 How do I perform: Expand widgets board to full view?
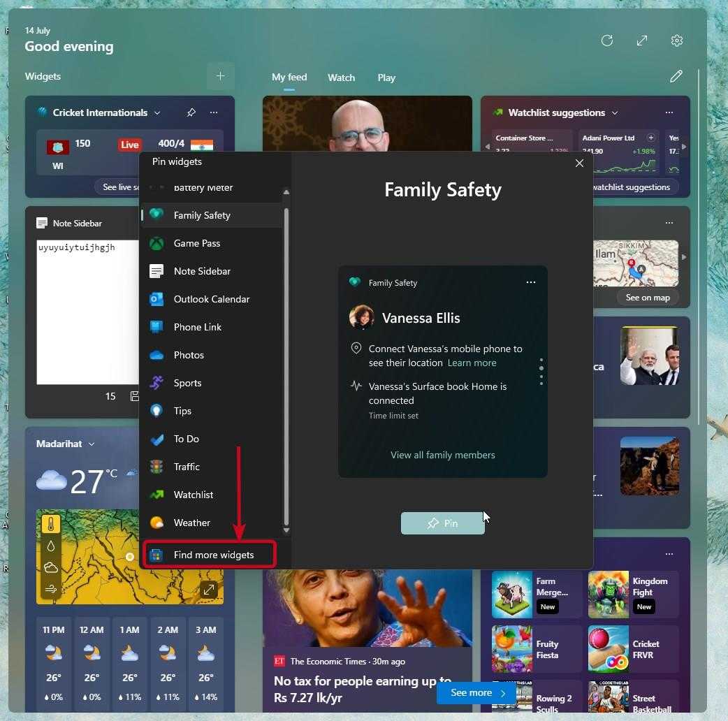click(x=641, y=41)
